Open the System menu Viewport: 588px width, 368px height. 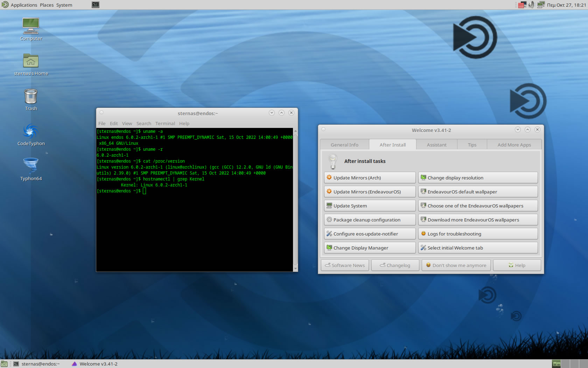[64, 5]
